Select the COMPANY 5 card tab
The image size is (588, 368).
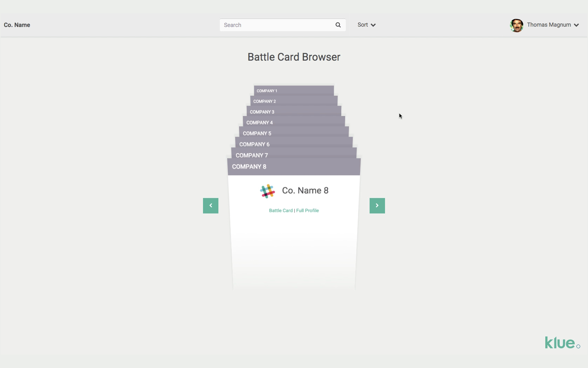click(x=294, y=132)
